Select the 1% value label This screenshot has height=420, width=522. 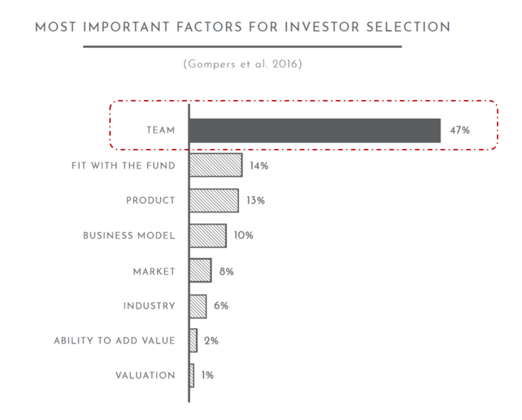point(207,375)
